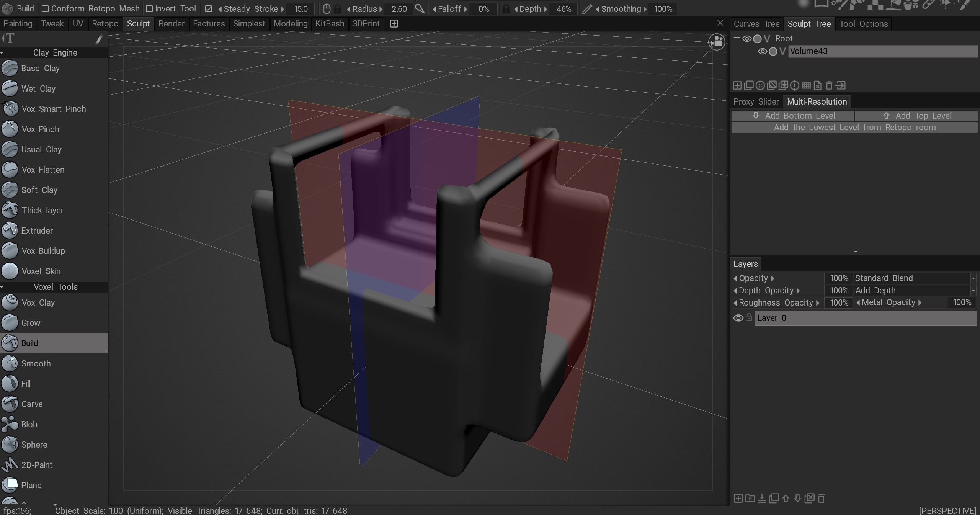This screenshot has width=980, height=515.
Task: Click Add Top Level button
Action: [x=916, y=116]
